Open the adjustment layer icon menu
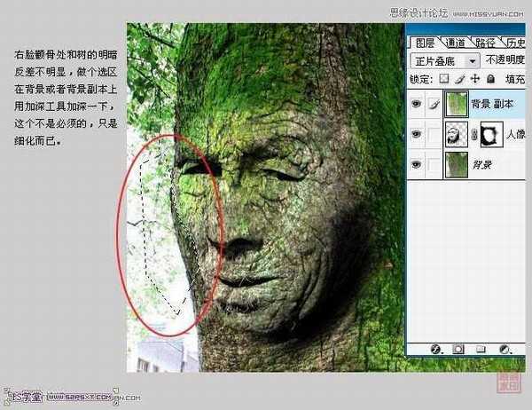Viewport: 532px width, 410px height. [504, 350]
